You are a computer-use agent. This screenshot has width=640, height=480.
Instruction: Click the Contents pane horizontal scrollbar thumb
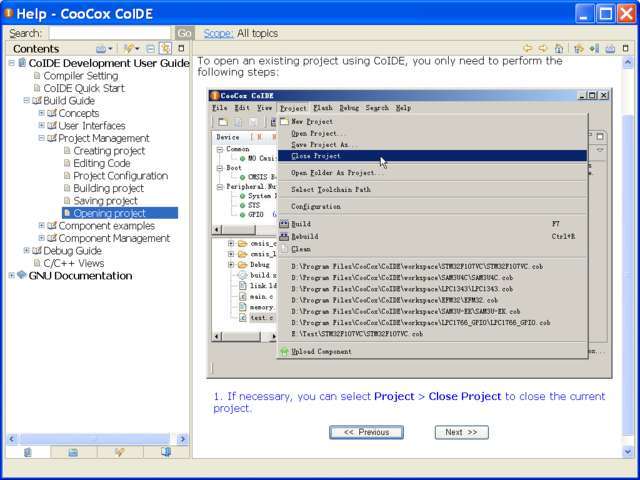click(94, 439)
